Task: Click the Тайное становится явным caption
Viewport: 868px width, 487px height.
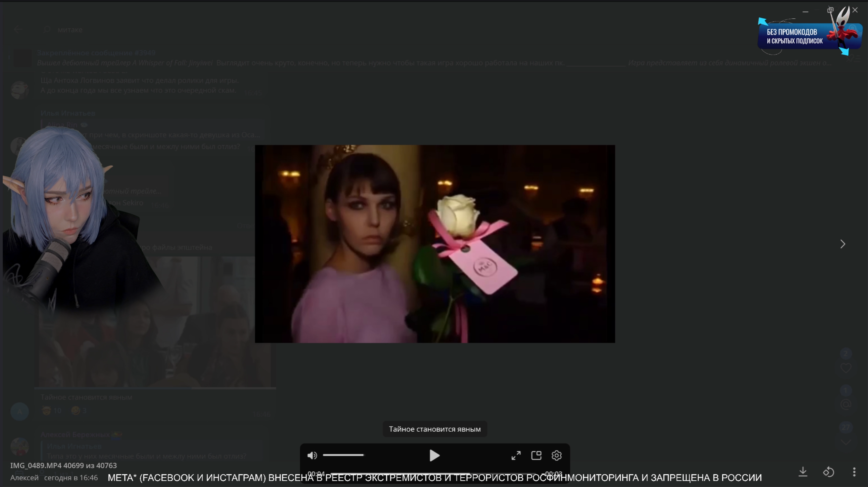Action: coord(435,429)
